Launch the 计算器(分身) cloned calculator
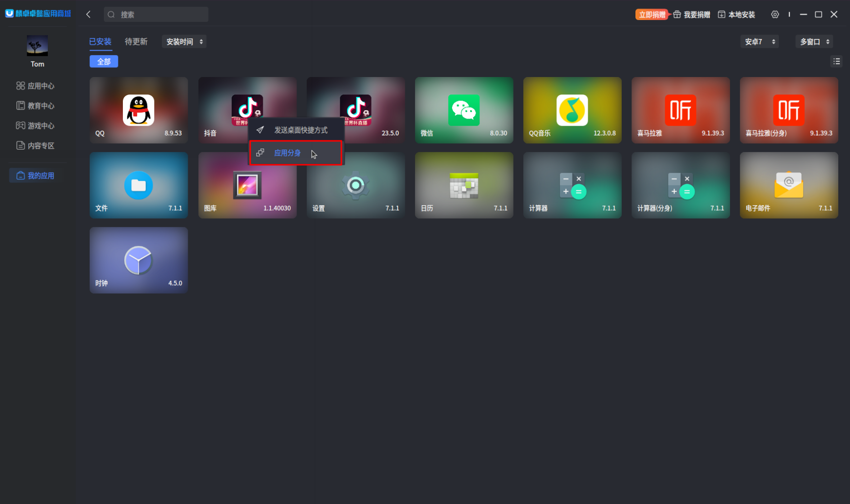Viewport: 850px width, 504px height. 680,185
